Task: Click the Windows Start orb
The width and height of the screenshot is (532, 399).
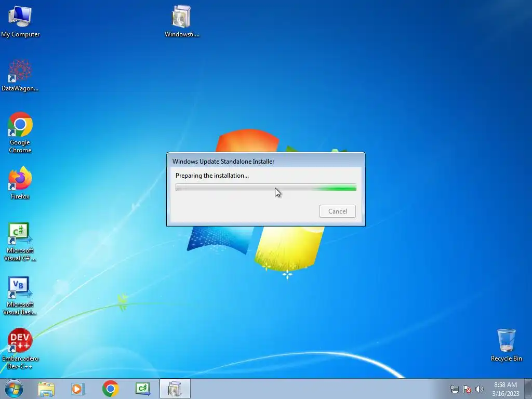Action: click(14, 389)
